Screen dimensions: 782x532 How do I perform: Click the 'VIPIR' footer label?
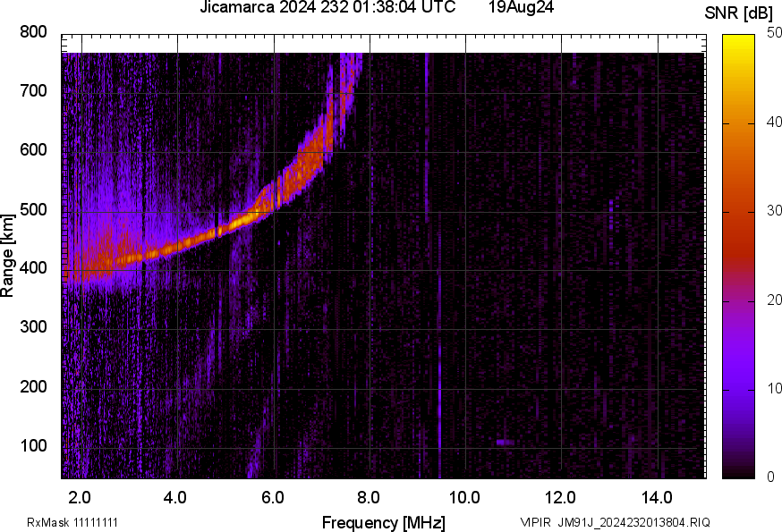point(536,522)
